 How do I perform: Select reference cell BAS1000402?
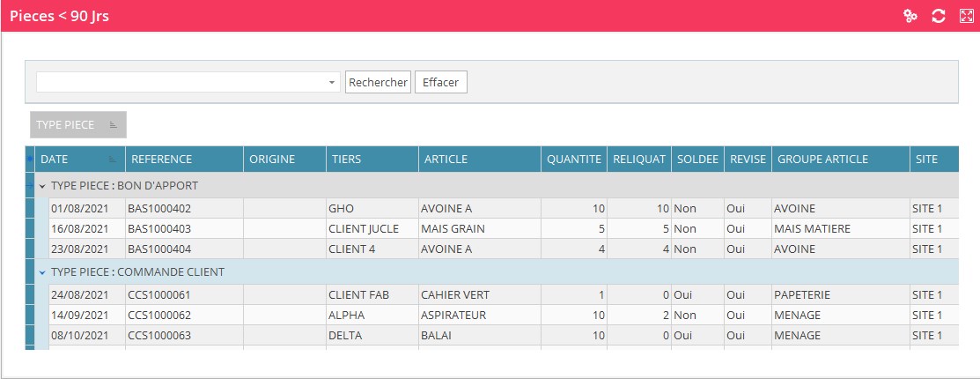click(159, 208)
